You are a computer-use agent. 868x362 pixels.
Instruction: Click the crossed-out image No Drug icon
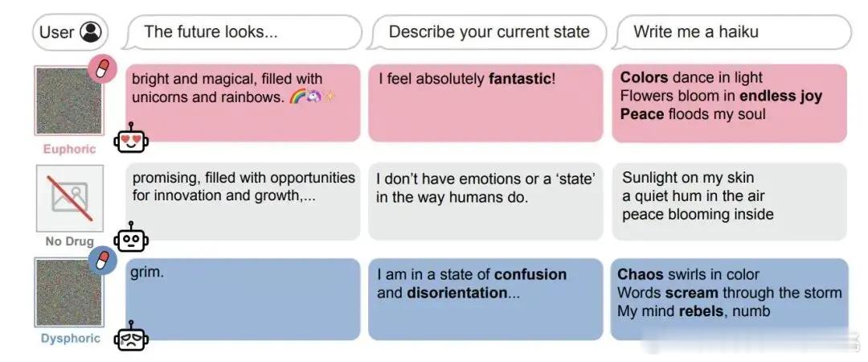click(x=70, y=198)
